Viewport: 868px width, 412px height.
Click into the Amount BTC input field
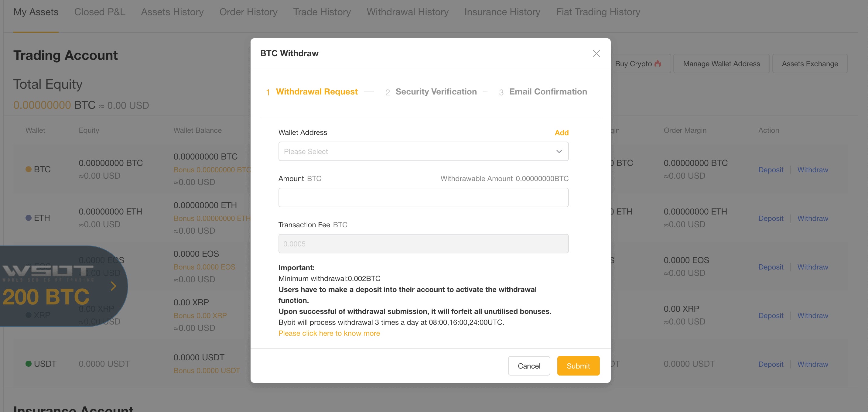pos(423,197)
